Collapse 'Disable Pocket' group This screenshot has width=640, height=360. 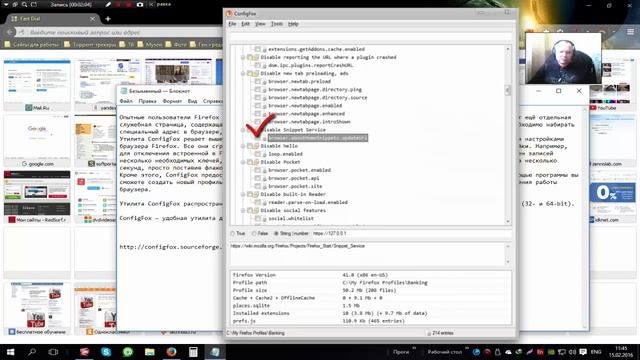[x=242, y=162]
